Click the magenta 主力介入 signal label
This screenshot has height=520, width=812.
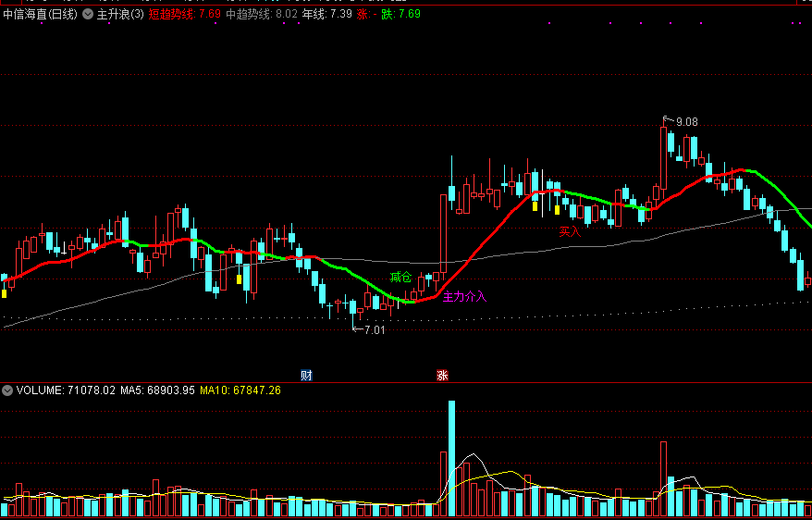[x=465, y=297]
